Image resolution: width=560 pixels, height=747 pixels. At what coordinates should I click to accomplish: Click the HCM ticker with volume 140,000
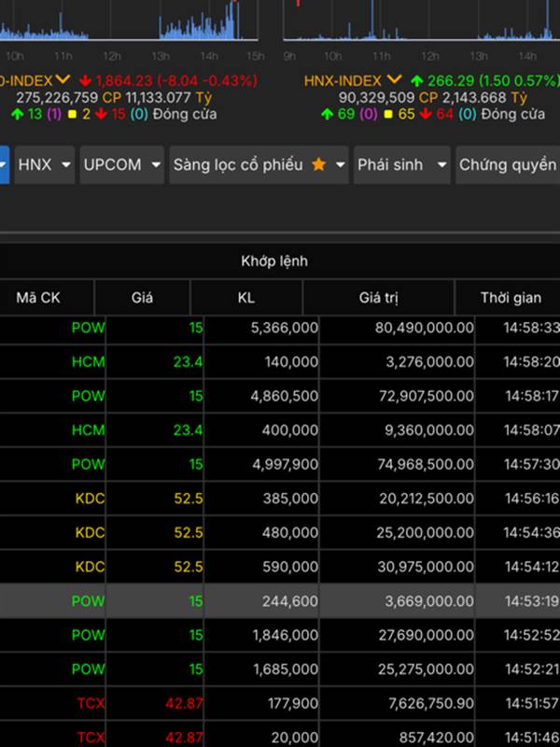(x=88, y=362)
